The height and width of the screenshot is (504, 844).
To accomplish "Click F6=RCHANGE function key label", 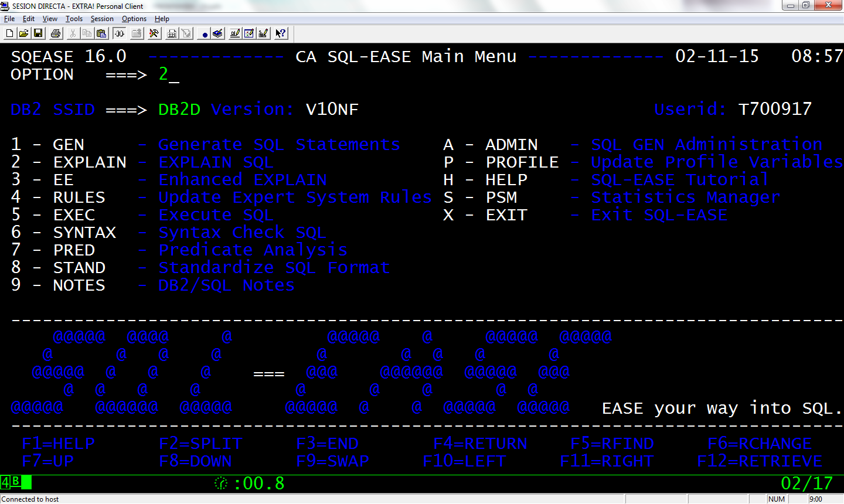I will pos(760,444).
